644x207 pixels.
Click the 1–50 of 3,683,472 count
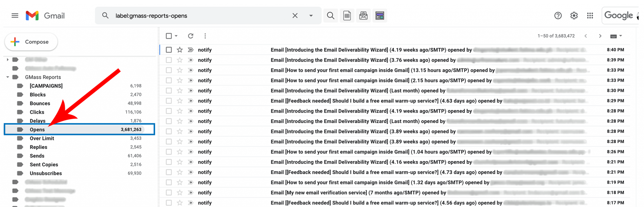[556, 36]
